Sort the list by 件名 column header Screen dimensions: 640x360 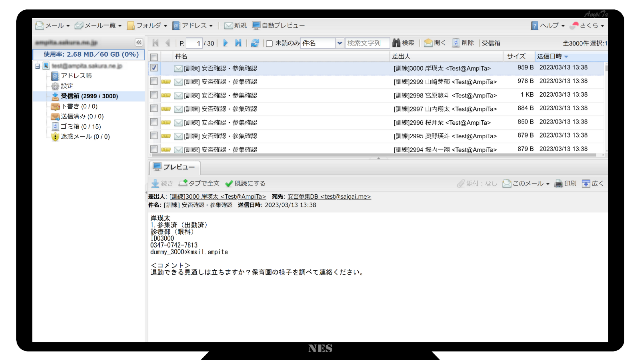tap(281, 56)
